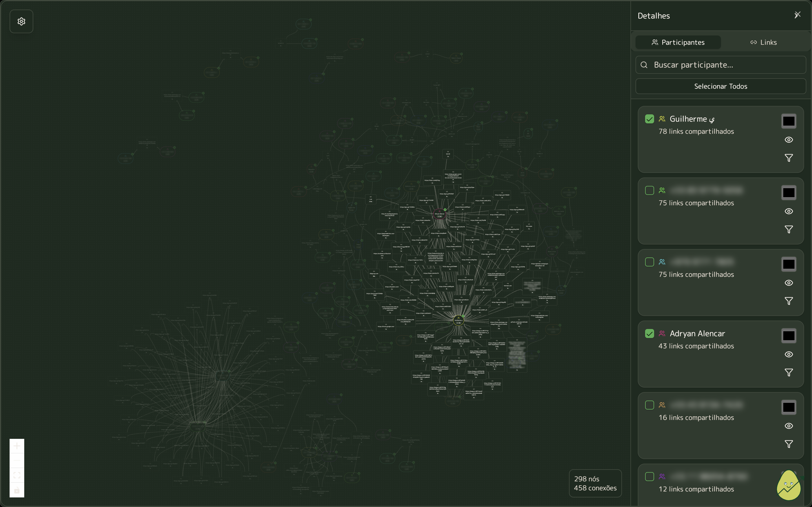Uncheck the Guilherme participant checkbox

point(649,119)
